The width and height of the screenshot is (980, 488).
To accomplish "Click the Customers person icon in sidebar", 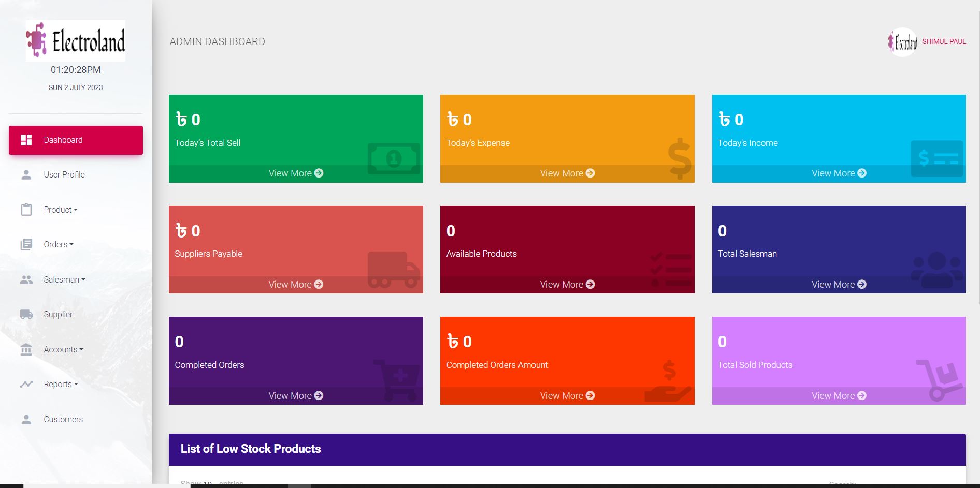I will tap(26, 419).
